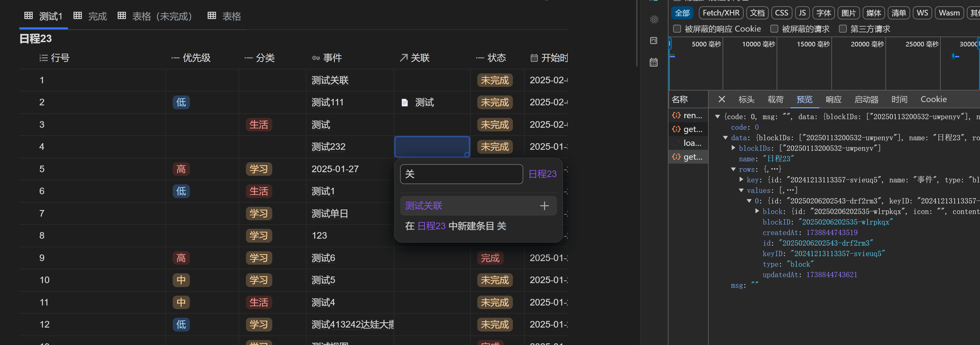Toggle the 被屏蔽的请求 checkbox
The height and width of the screenshot is (345, 980).
point(774,29)
